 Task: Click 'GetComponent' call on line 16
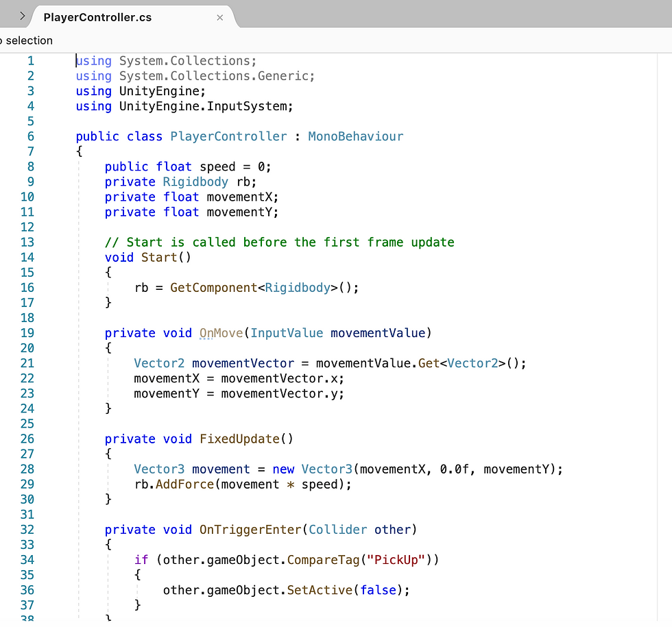click(213, 288)
